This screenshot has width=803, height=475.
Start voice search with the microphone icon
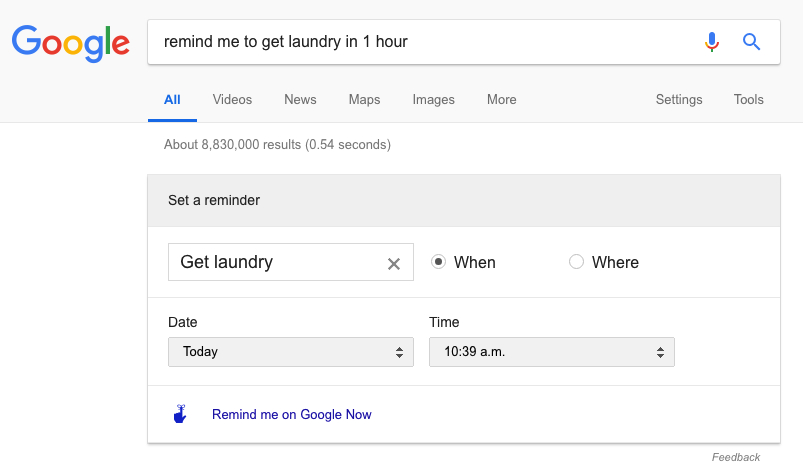coord(712,42)
